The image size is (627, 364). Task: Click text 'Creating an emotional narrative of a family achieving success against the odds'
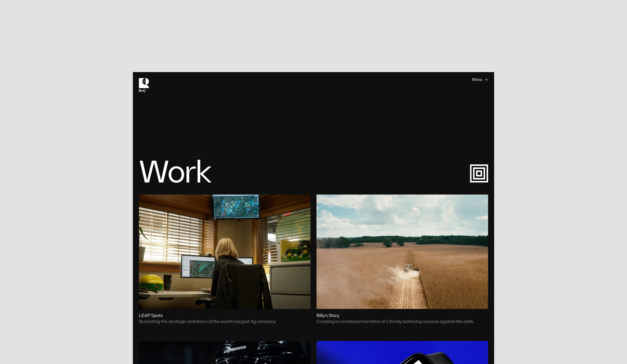tap(395, 321)
